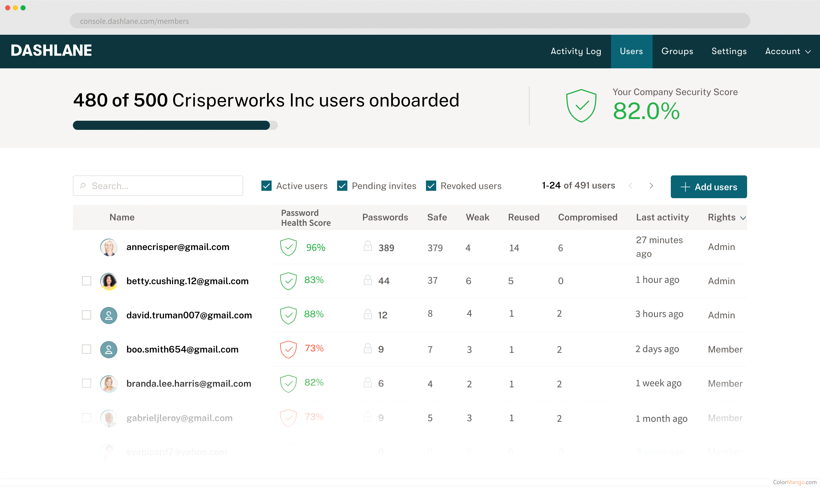The image size is (820, 504).
Task: Go to the next page arrow
Action: (x=651, y=186)
